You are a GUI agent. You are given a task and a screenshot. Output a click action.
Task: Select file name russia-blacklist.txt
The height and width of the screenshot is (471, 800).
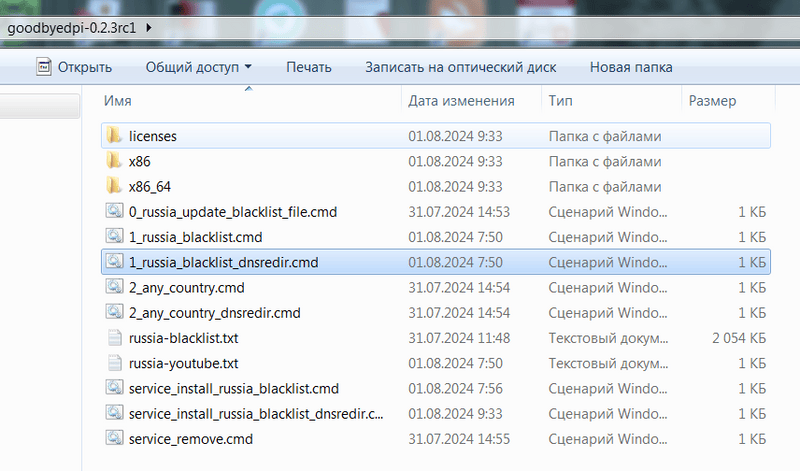[x=183, y=338]
